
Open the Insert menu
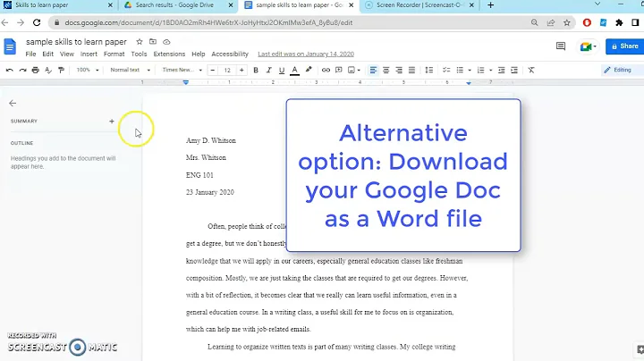[89, 55]
